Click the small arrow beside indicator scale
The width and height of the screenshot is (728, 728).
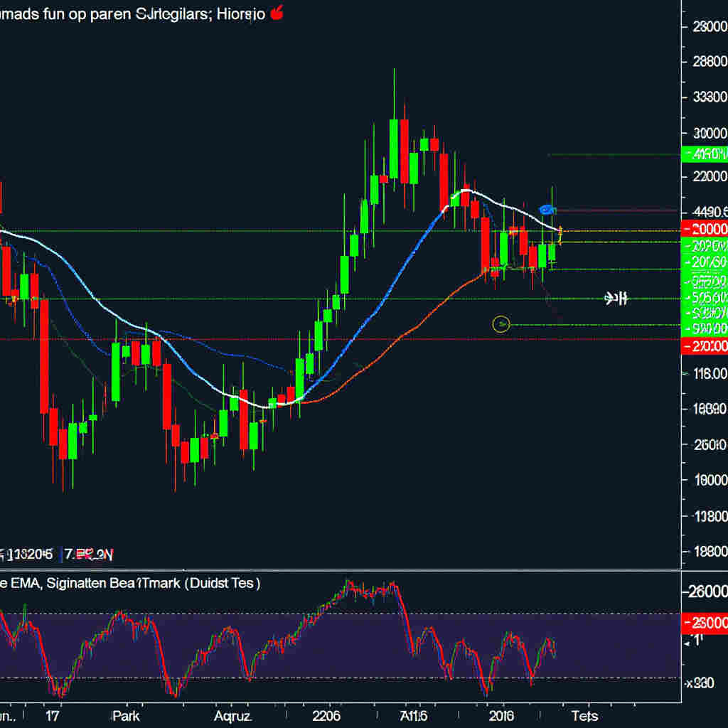tap(688, 641)
